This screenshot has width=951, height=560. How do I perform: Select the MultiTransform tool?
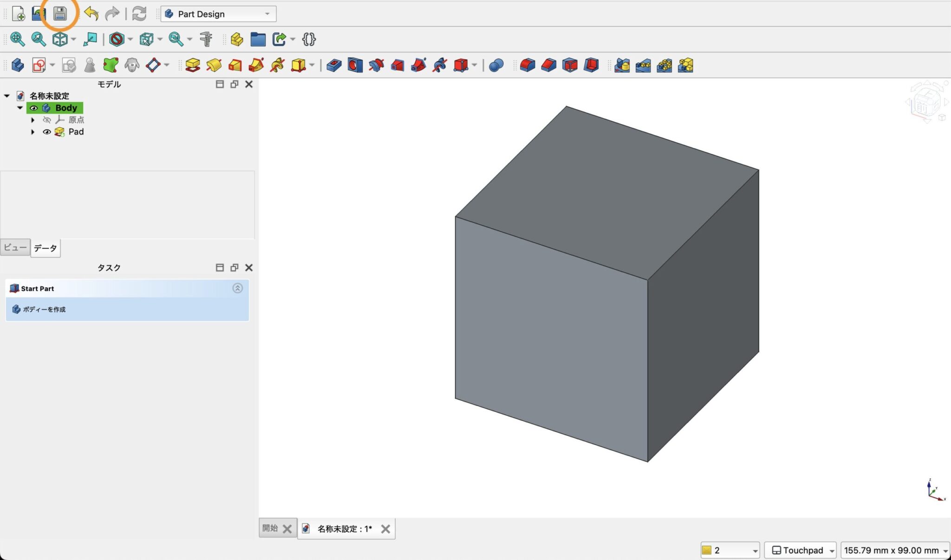pyautogui.click(x=685, y=65)
